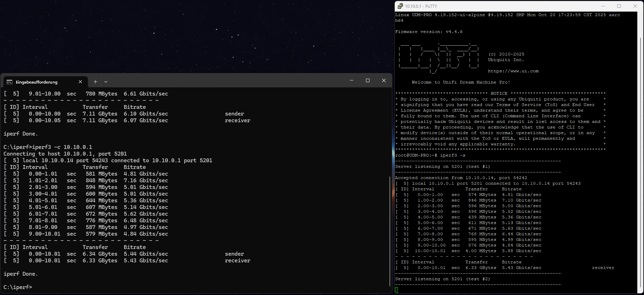Click the 'iperf3 -c 10.10.0.1' command line

48,147
